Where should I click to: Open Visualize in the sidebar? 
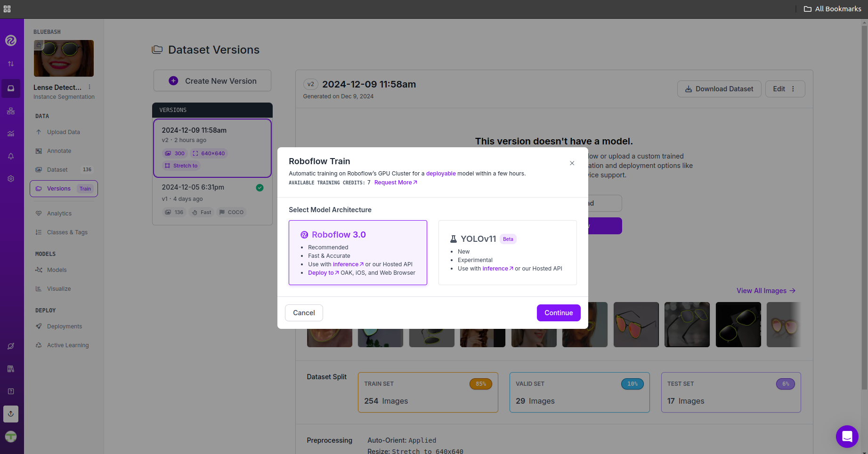tap(64, 289)
